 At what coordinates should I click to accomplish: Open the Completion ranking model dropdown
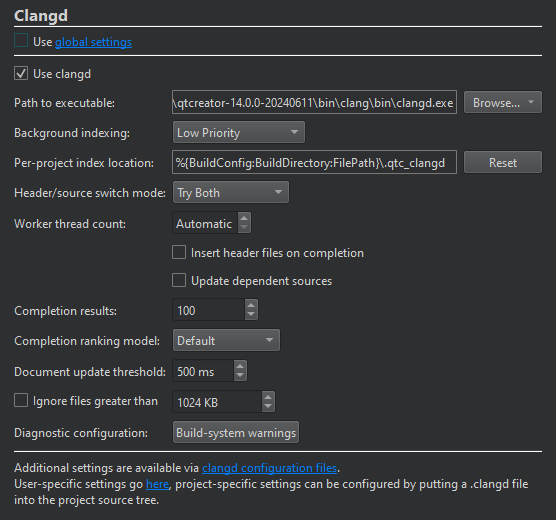226,340
